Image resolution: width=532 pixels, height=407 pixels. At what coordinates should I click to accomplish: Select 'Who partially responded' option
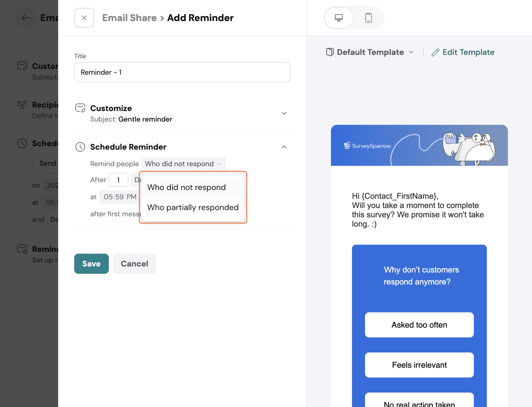[x=193, y=208]
